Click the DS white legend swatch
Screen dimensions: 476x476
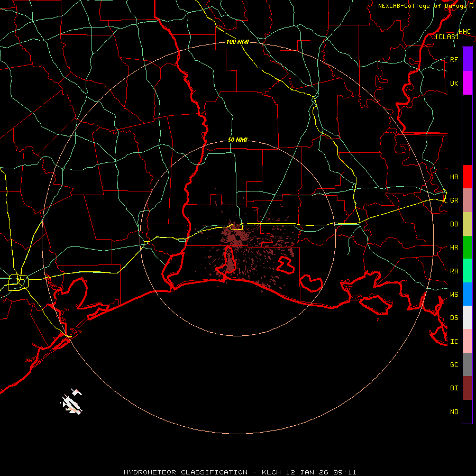pyautogui.click(x=467, y=317)
